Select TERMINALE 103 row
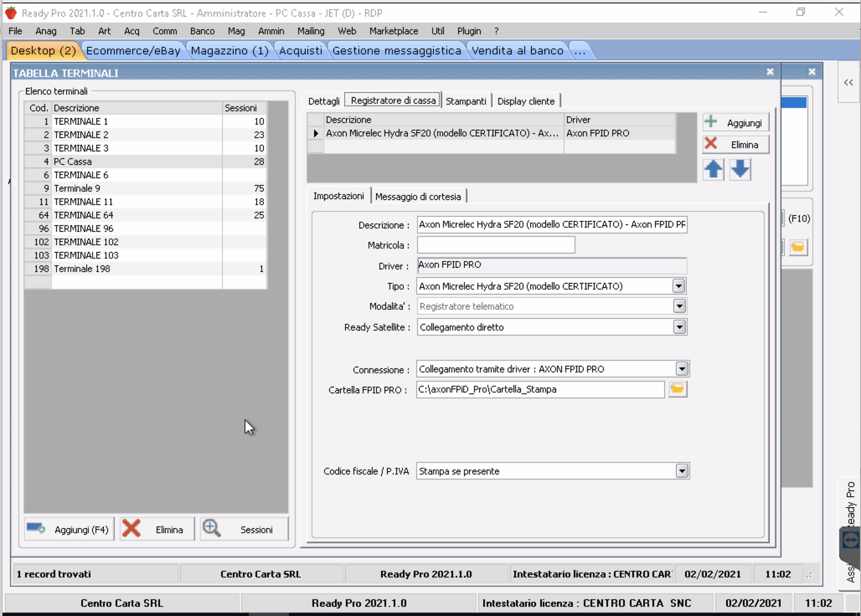Screen dimensions: 861x616 coord(145,255)
